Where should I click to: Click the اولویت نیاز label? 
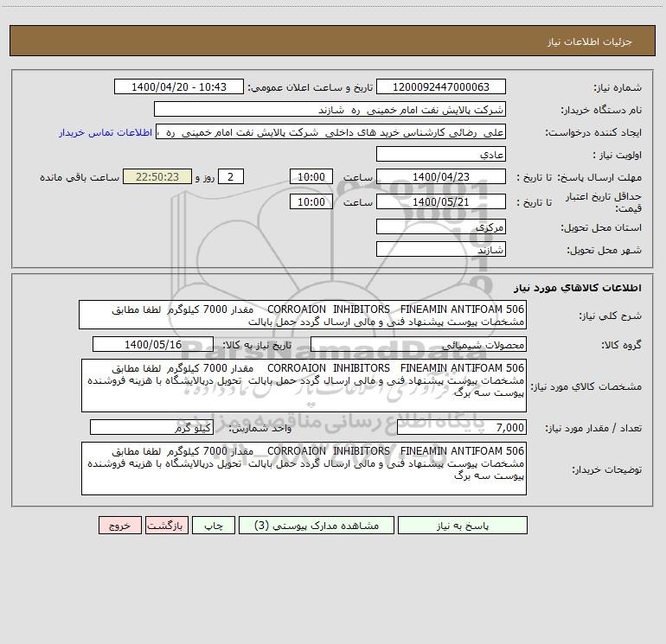[x=618, y=155]
